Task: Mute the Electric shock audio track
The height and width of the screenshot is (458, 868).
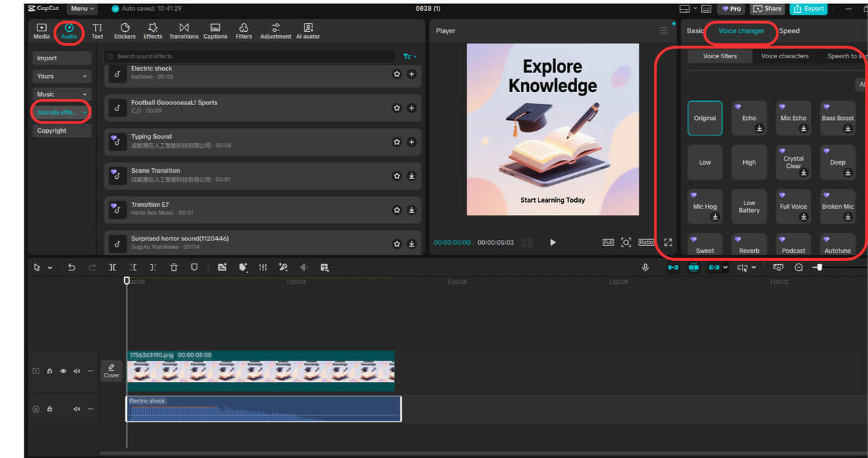Action: [x=77, y=409]
